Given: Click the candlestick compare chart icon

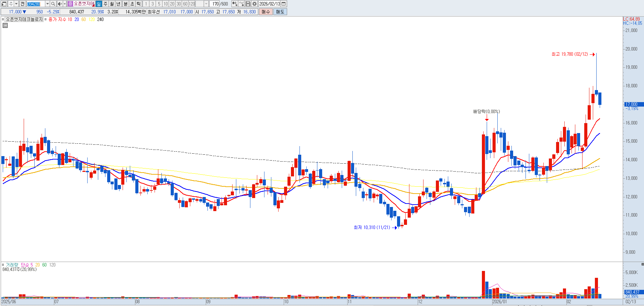Looking at the screenshot, I should [235, 4].
